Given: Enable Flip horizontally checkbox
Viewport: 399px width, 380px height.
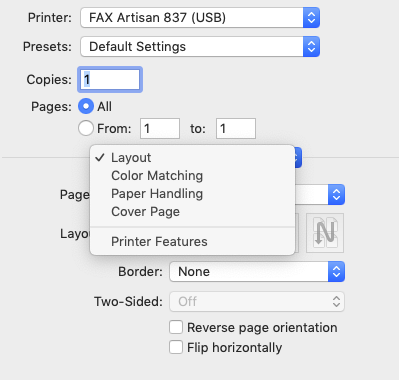Looking at the screenshot, I should click(x=176, y=347).
